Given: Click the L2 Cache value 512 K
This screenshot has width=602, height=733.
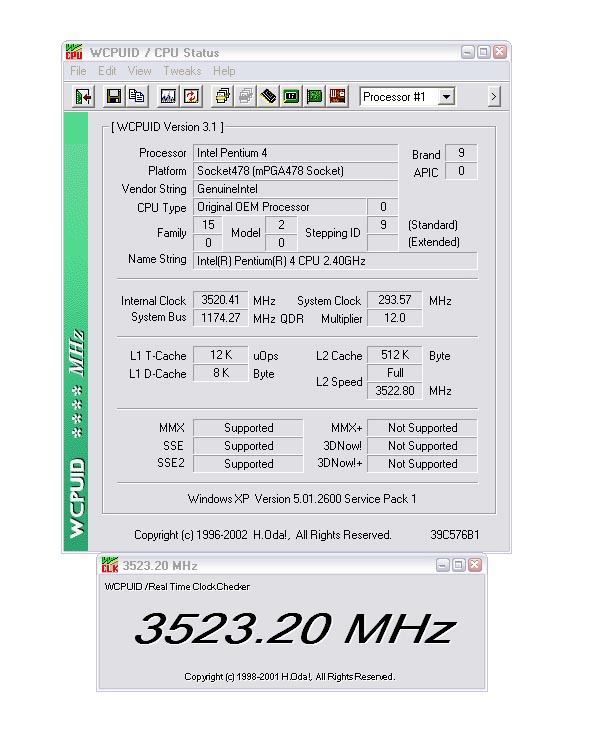Looking at the screenshot, I should point(394,355).
